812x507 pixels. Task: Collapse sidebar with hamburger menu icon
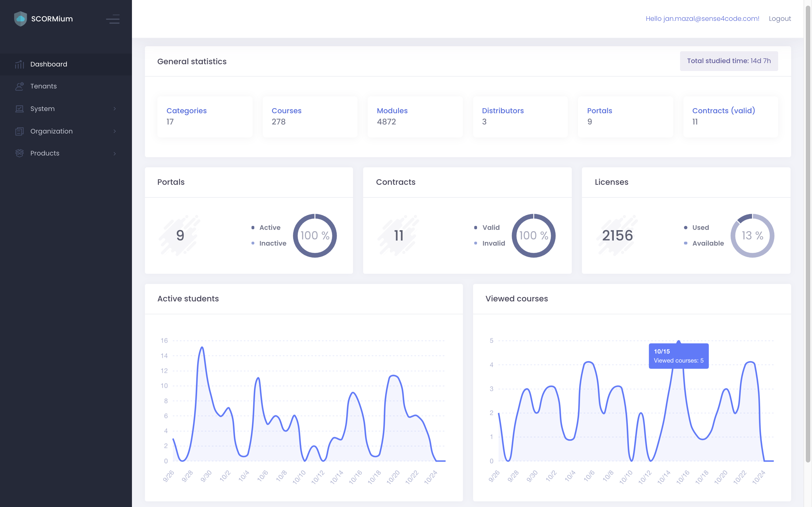113,19
